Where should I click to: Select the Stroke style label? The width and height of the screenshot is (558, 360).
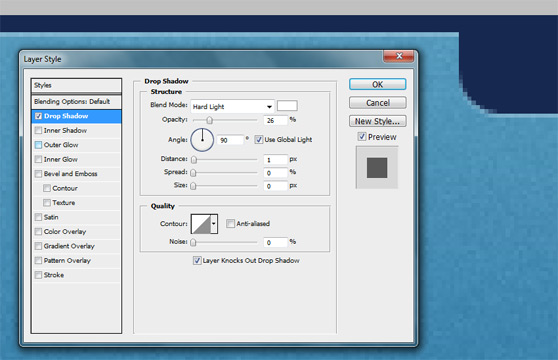[x=54, y=275]
